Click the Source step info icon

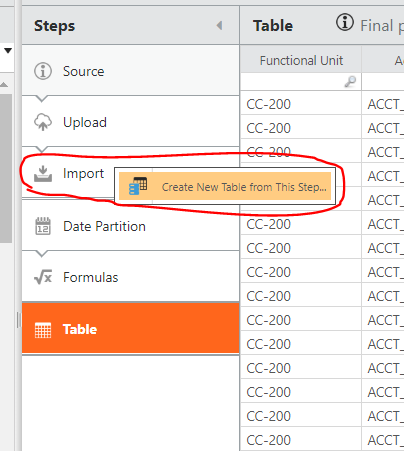pyautogui.click(x=43, y=71)
